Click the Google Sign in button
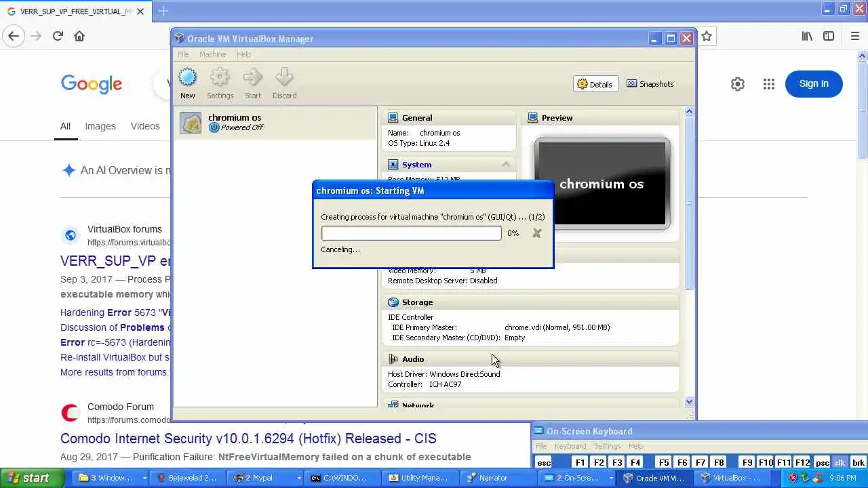The width and height of the screenshot is (868, 488). pyautogui.click(x=814, y=84)
